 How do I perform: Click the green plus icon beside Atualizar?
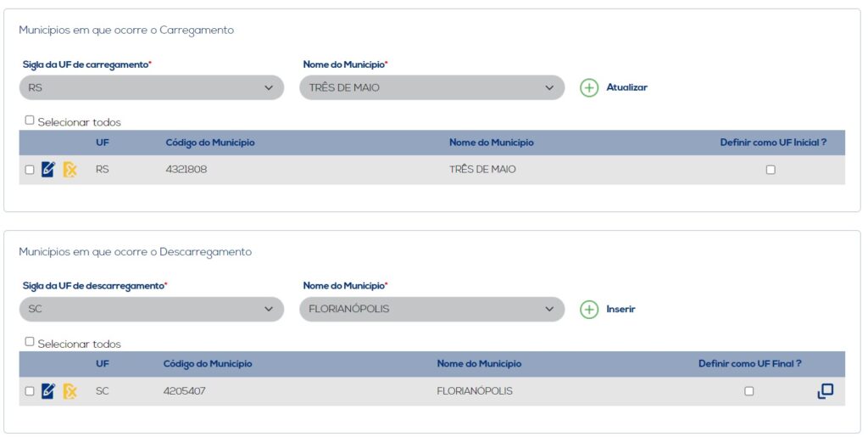(x=589, y=87)
